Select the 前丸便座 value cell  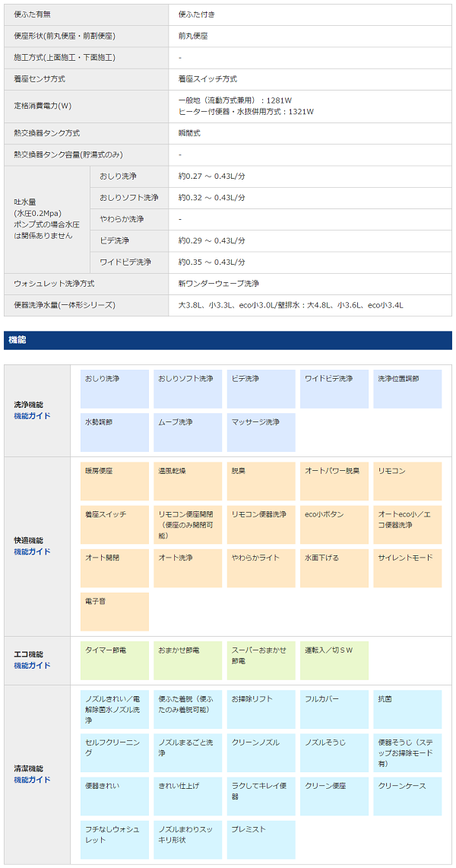click(310, 36)
